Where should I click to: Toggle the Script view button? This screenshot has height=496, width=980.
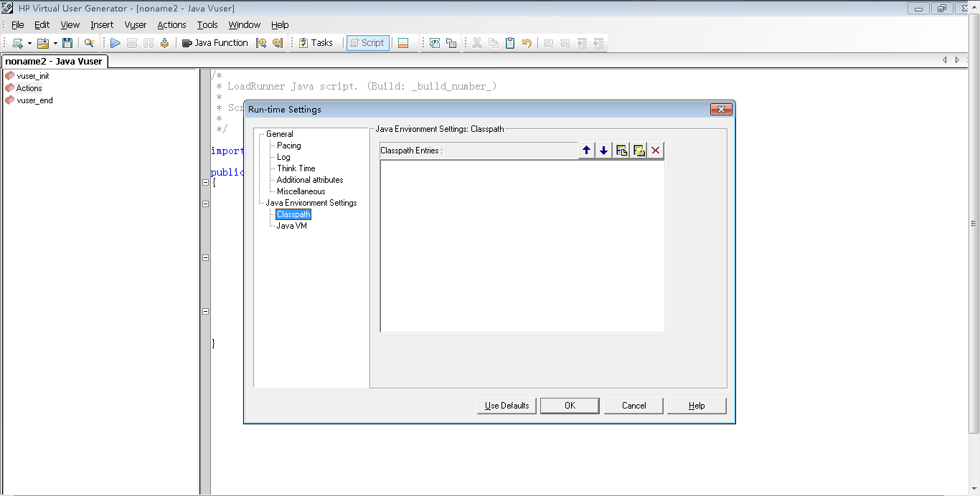pos(367,43)
